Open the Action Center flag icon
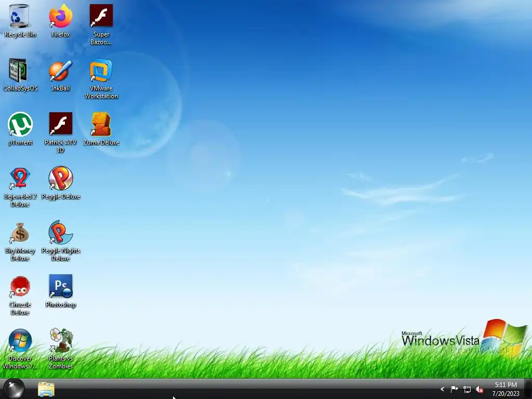Viewport: 532px width, 399px height. pyautogui.click(x=454, y=389)
